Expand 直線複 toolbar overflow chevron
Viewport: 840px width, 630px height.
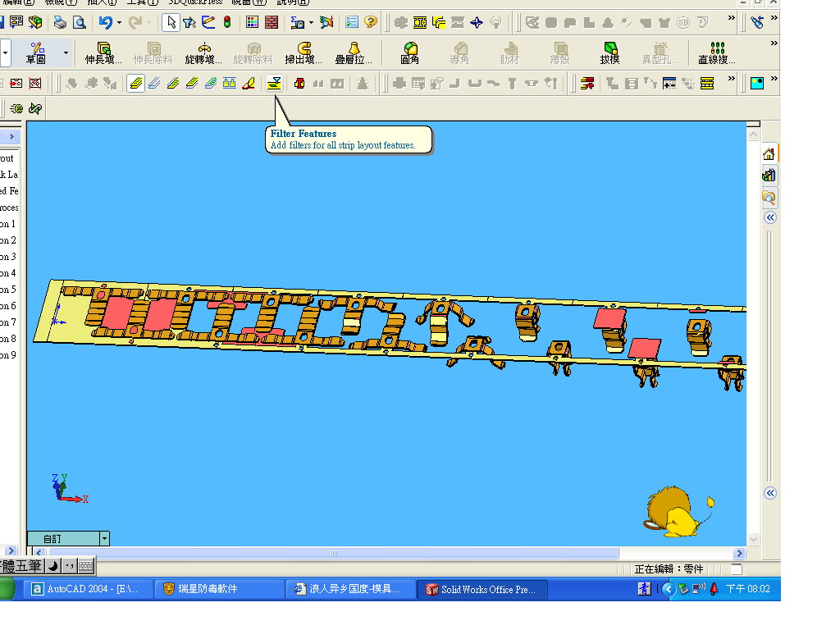[774, 43]
